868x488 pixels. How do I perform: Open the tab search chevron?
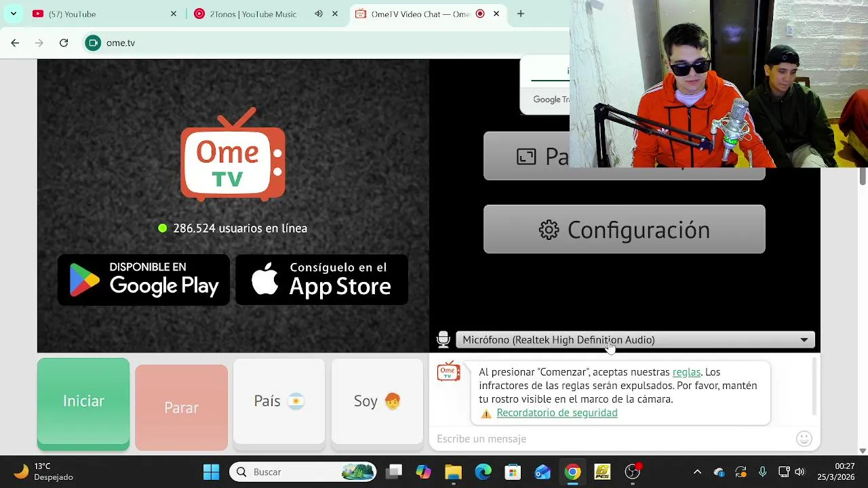[x=13, y=14]
